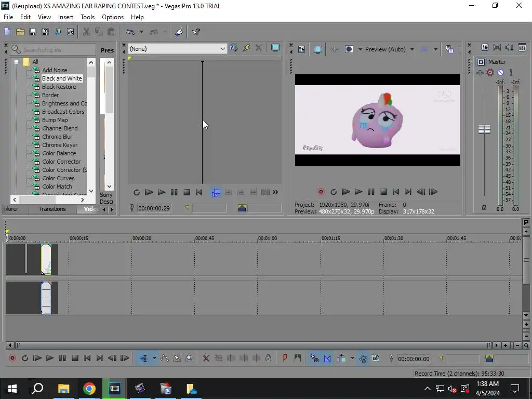
Task: Click the trimmer sort history icon
Action: [233, 48]
